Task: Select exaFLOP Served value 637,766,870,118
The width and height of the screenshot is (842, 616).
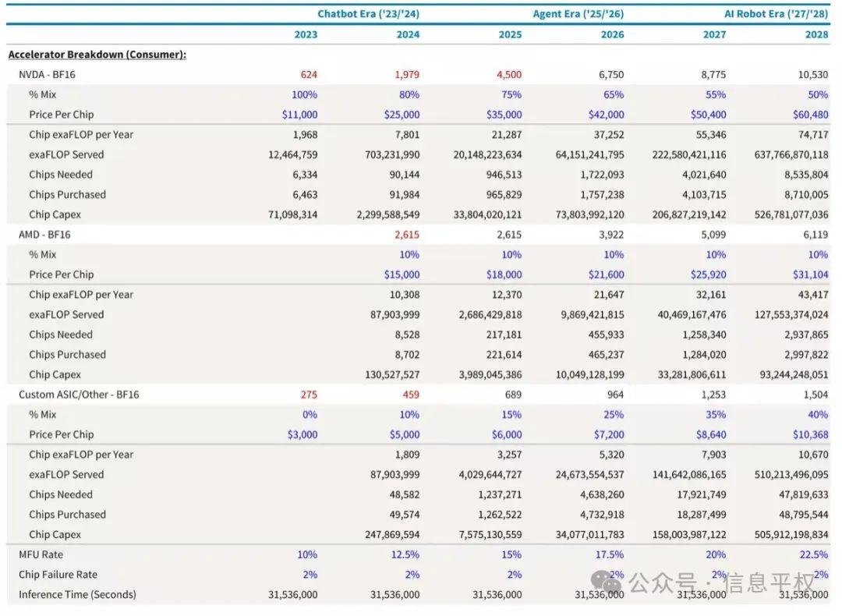Action: click(791, 154)
